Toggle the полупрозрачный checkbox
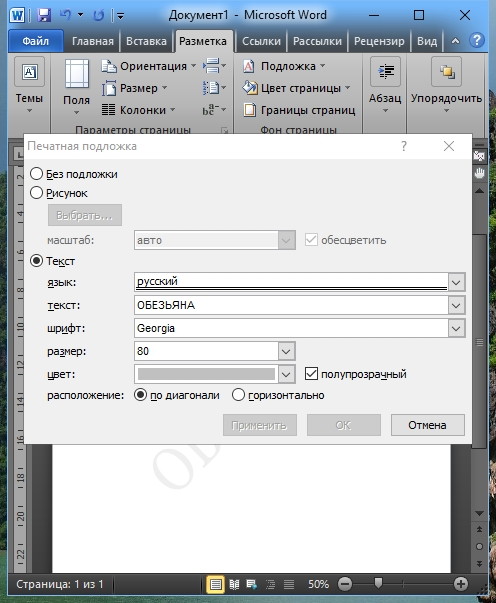This screenshot has width=496, height=603. [311, 374]
